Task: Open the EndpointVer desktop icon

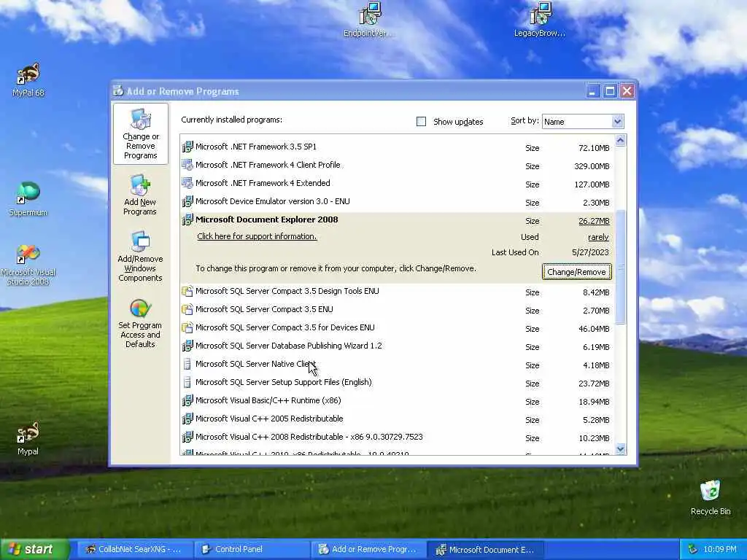Action: point(369,20)
